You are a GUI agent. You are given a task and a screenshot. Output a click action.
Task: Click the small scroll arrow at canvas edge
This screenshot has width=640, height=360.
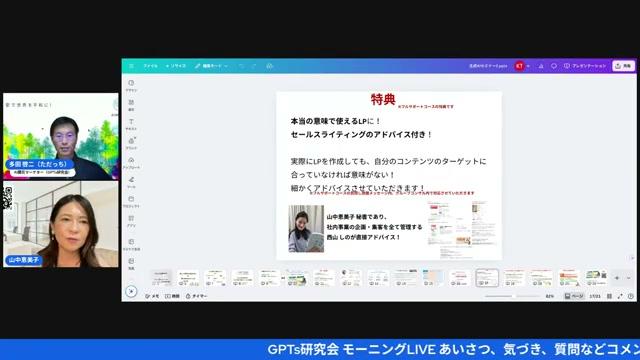click(x=632, y=258)
